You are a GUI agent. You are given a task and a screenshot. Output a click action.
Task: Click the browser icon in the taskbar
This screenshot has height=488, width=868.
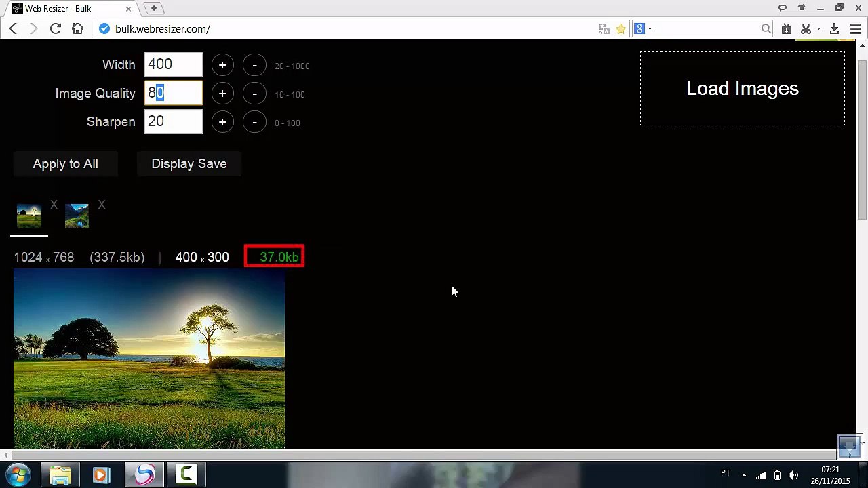(144, 475)
